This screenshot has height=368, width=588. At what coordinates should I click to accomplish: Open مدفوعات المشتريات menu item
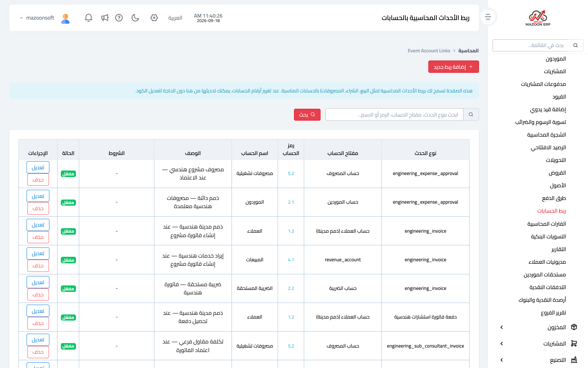[543, 84]
